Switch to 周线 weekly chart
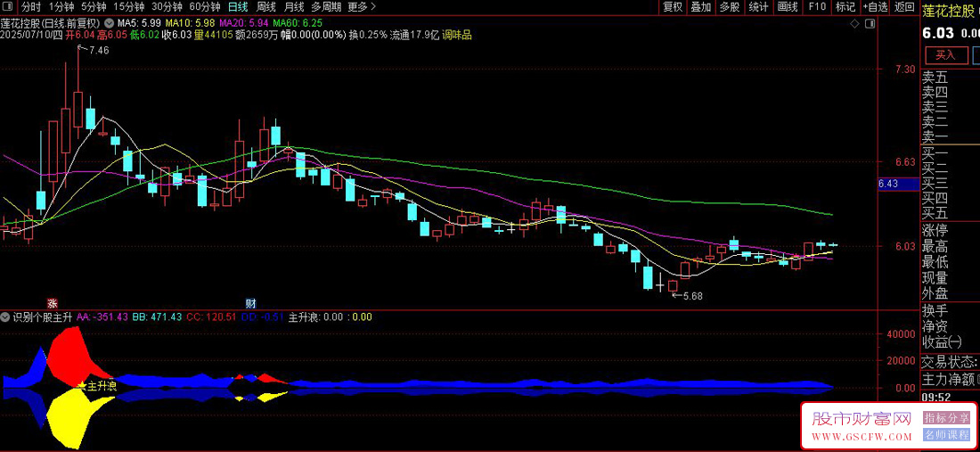 tap(266, 7)
